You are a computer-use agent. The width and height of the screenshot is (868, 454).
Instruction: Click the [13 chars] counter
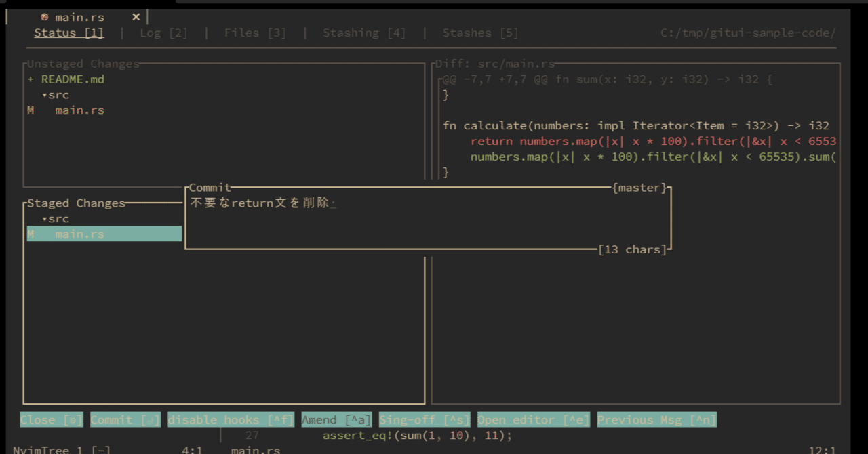[633, 249]
